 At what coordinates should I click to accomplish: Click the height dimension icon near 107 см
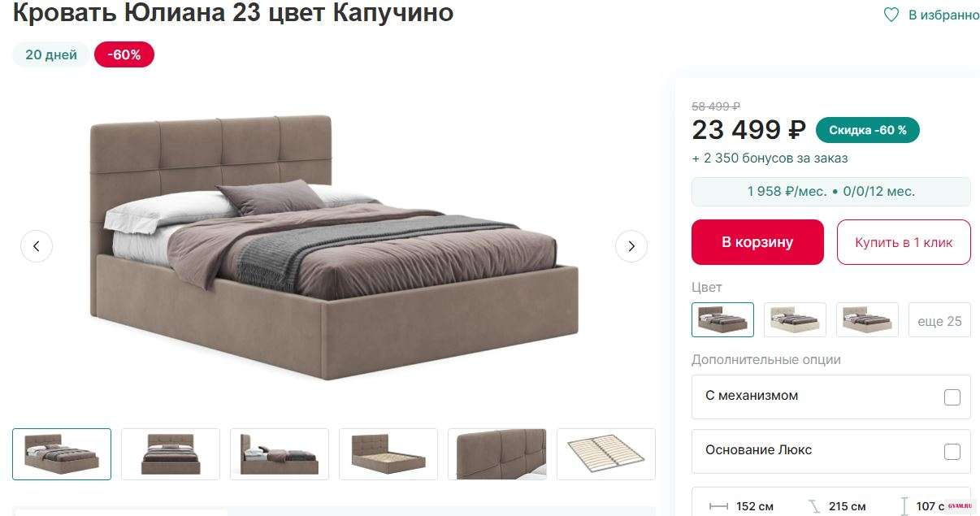tap(904, 506)
